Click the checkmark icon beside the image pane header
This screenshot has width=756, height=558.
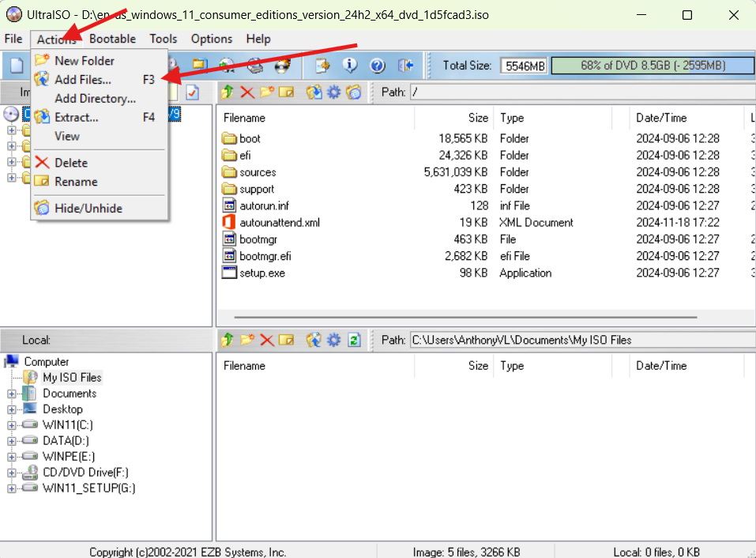[193, 92]
